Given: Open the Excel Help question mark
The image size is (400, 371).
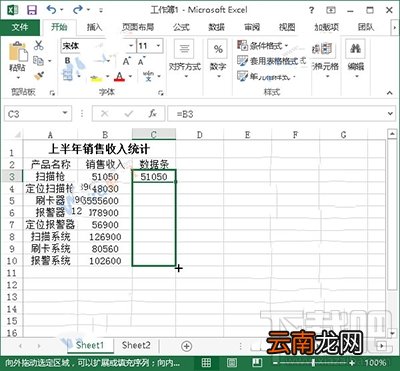Looking at the screenshot, I should click(311, 10).
